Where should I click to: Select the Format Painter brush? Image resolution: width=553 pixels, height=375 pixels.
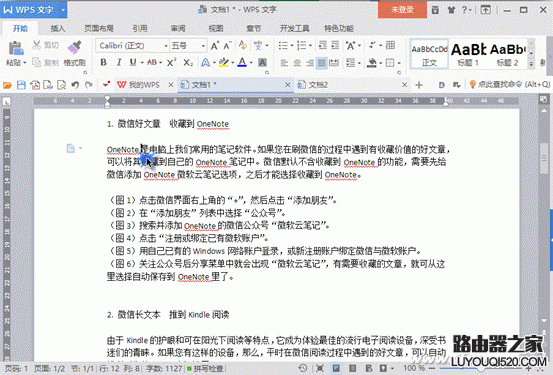click(74, 47)
